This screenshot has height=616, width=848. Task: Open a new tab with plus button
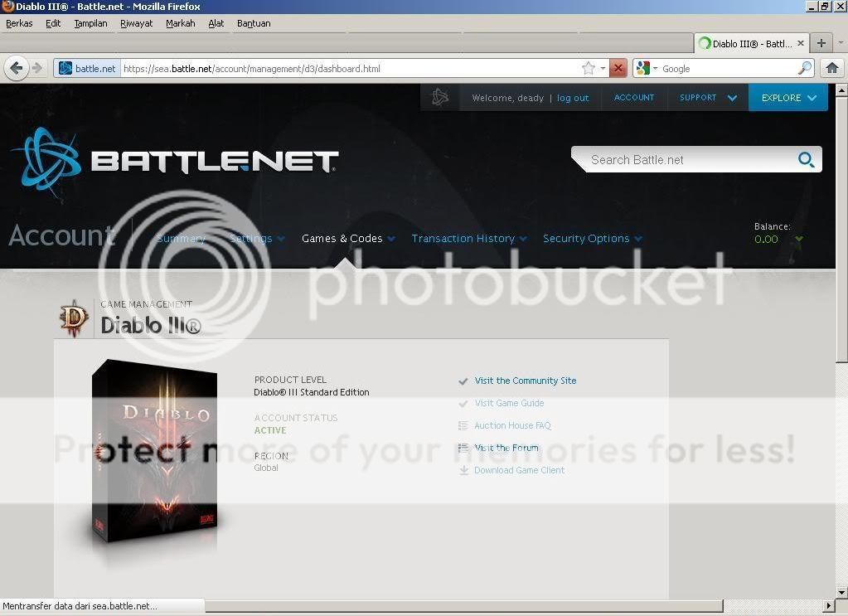(x=821, y=43)
